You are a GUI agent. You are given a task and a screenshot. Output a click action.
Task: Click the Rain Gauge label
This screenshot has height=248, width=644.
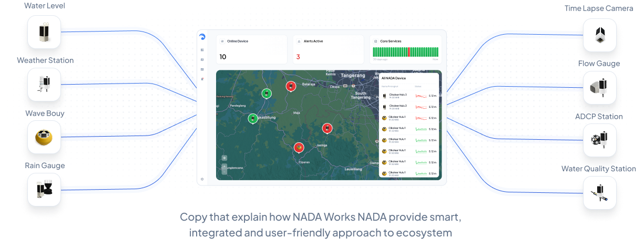tap(45, 166)
